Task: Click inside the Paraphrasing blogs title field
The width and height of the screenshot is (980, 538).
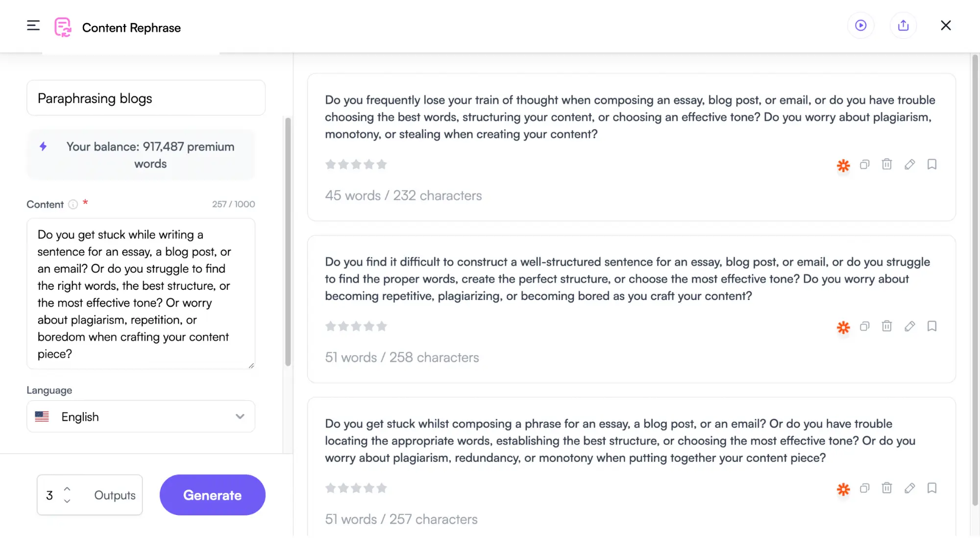Action: pyautogui.click(x=146, y=98)
